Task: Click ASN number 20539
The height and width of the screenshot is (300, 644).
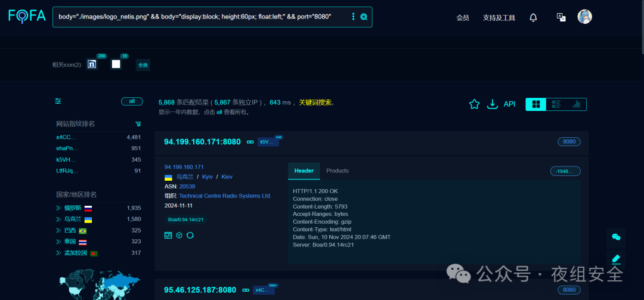Action: click(187, 187)
